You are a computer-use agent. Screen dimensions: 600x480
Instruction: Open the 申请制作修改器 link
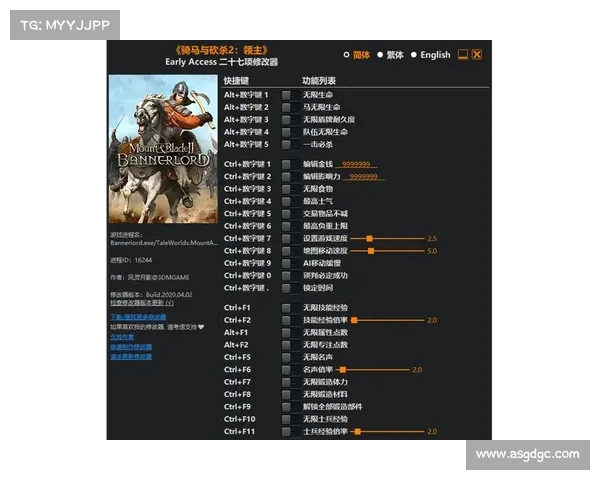tap(131, 347)
